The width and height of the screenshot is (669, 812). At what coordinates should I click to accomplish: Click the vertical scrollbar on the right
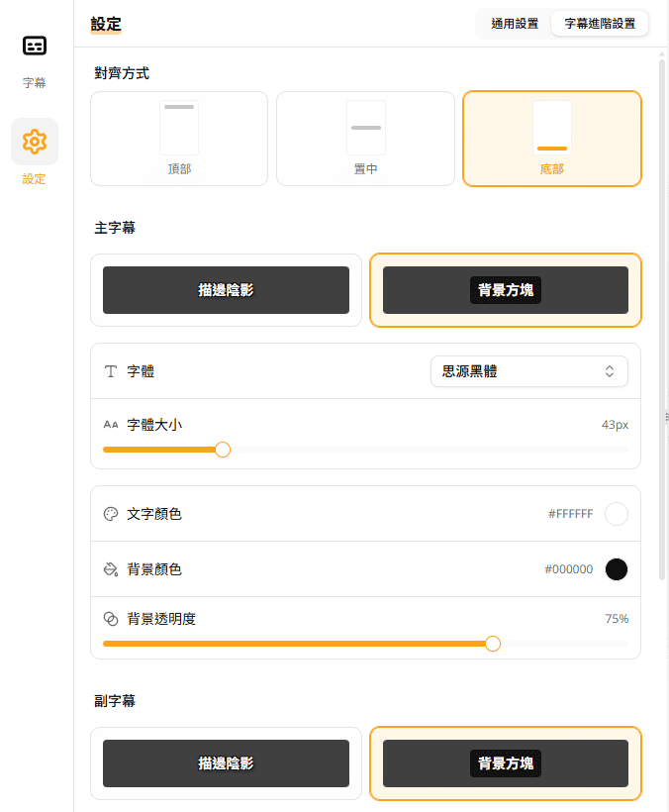(x=662, y=317)
